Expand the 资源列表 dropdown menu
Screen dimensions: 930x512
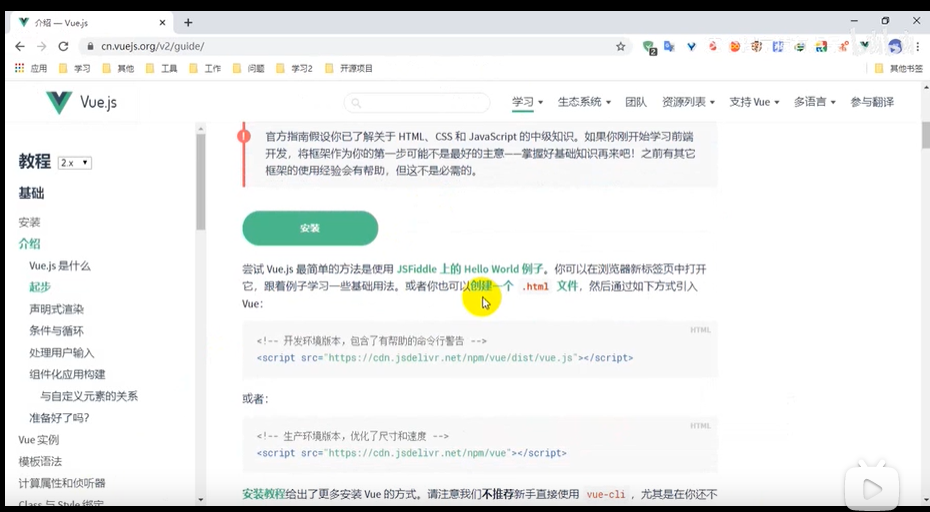tap(688, 102)
